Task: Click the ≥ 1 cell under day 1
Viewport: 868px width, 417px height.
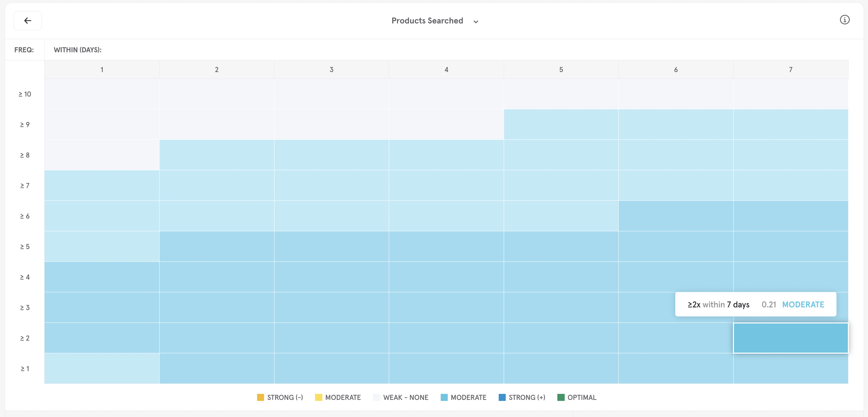Action: pos(102,368)
